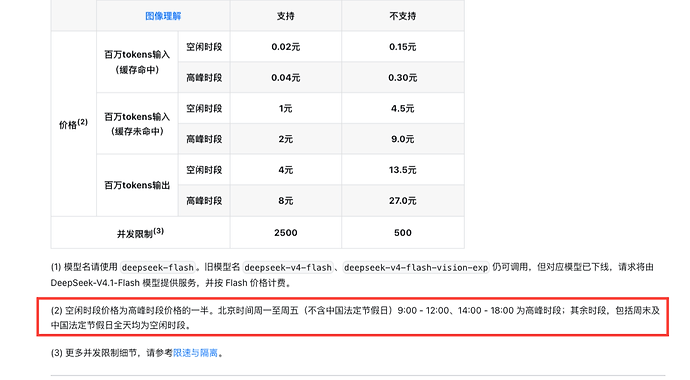This screenshot has height=380, width=690.
Task: Click 高峰时段 label in the 2元 row
Action: (x=204, y=139)
